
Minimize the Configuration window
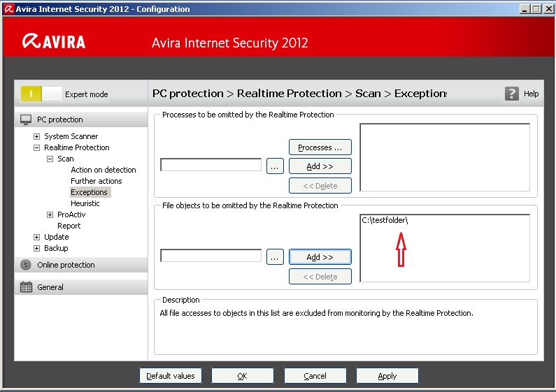(525, 9)
